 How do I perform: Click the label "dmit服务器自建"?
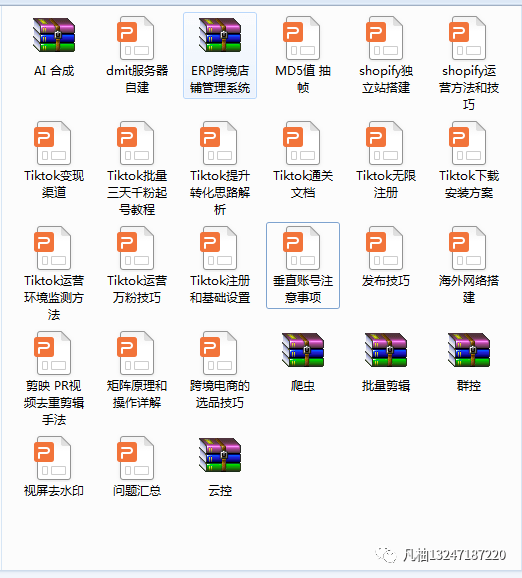[137, 79]
